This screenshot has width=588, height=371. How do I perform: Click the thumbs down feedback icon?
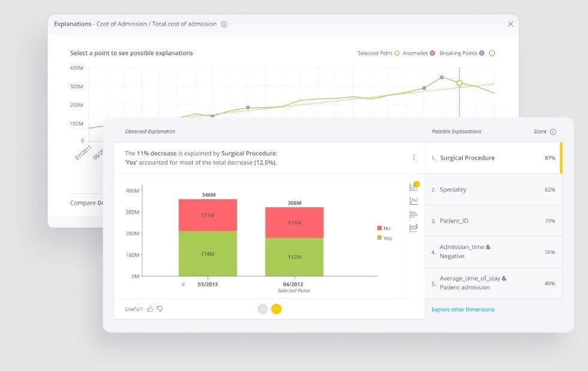(160, 309)
